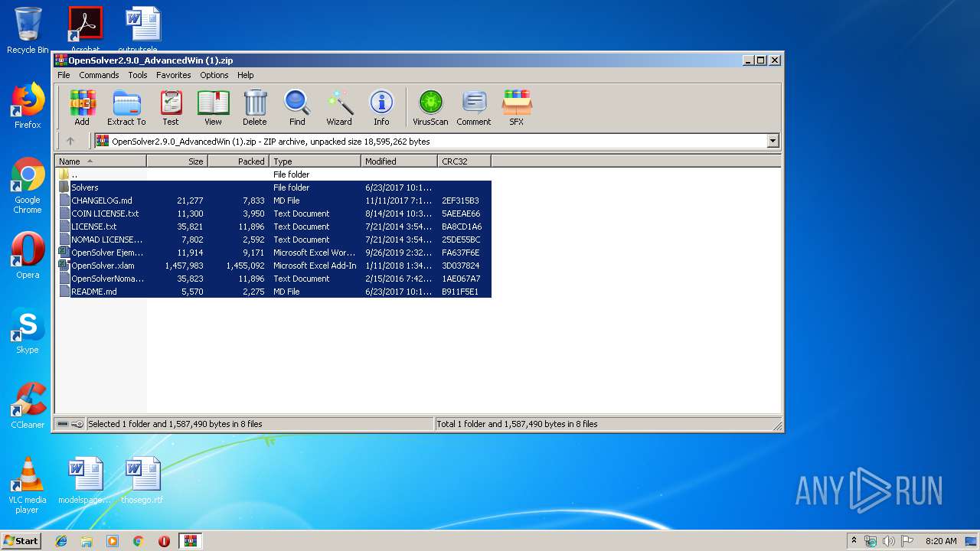
Task: Click the Comment toolbar icon
Action: (474, 108)
